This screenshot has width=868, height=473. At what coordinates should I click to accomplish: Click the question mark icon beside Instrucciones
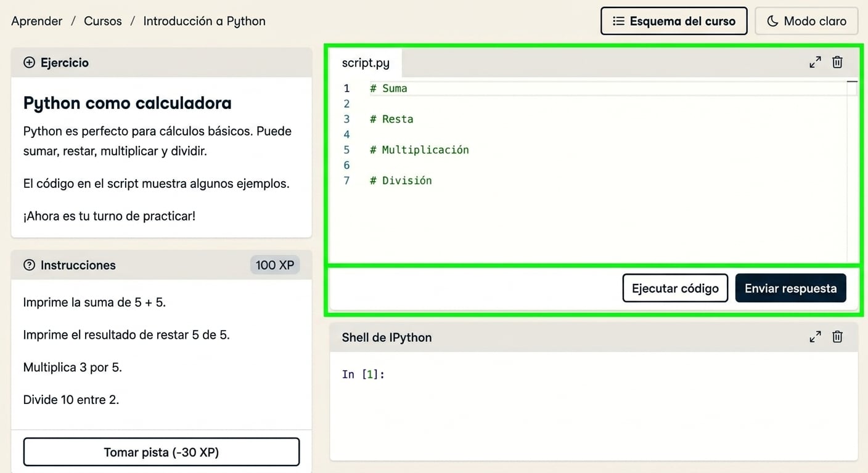click(29, 265)
